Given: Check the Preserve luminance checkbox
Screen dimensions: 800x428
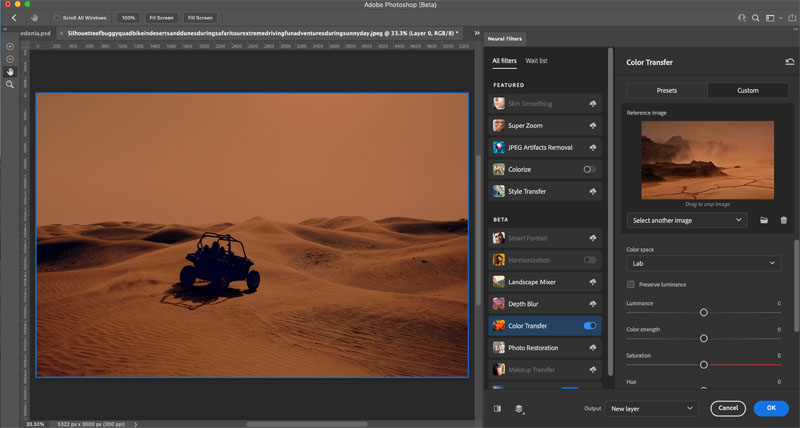Looking at the screenshot, I should [x=631, y=284].
